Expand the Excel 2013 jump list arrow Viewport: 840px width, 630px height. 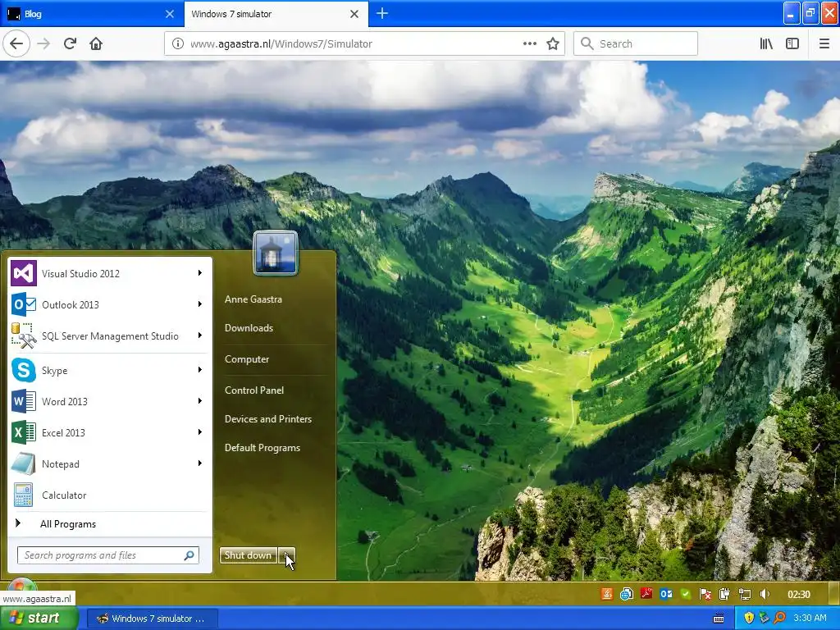coord(200,431)
